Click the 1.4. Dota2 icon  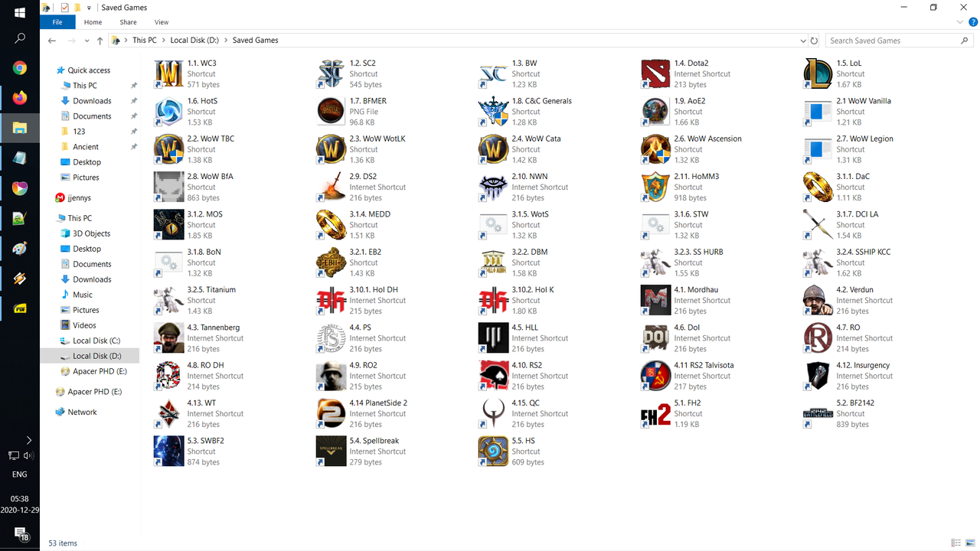pyautogui.click(x=655, y=73)
